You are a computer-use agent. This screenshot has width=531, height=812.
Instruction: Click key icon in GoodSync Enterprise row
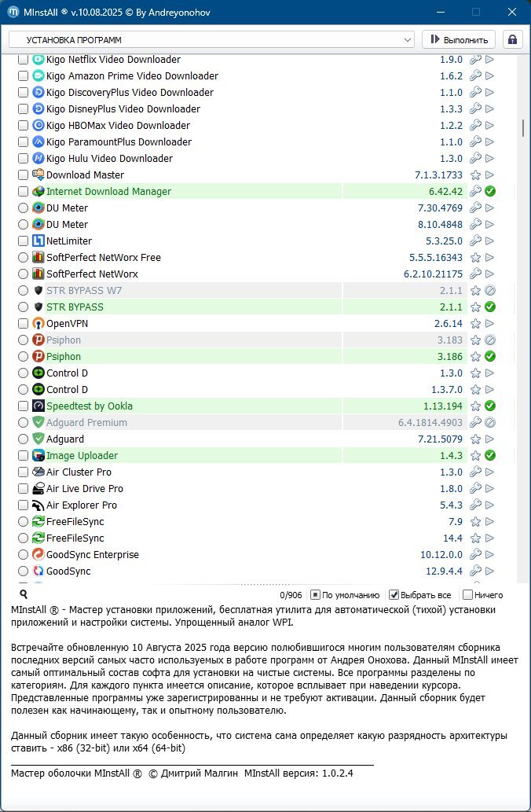click(475, 555)
